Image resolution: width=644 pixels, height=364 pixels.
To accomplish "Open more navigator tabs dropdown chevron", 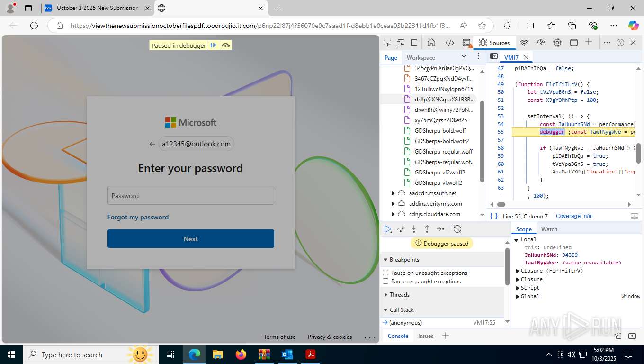I will click(x=464, y=56).
